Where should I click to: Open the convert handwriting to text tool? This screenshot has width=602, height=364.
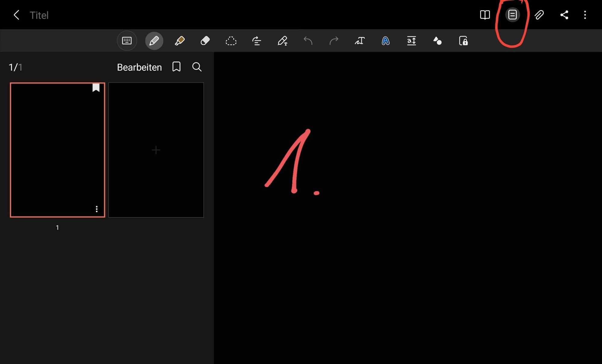pyautogui.click(x=360, y=41)
